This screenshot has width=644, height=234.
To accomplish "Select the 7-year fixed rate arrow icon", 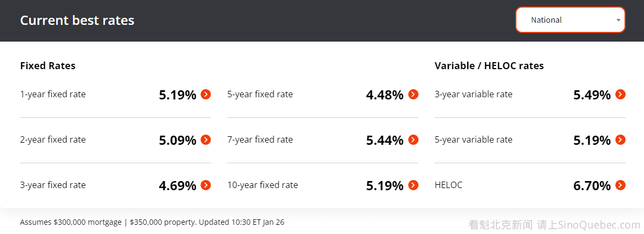I will pos(413,140).
